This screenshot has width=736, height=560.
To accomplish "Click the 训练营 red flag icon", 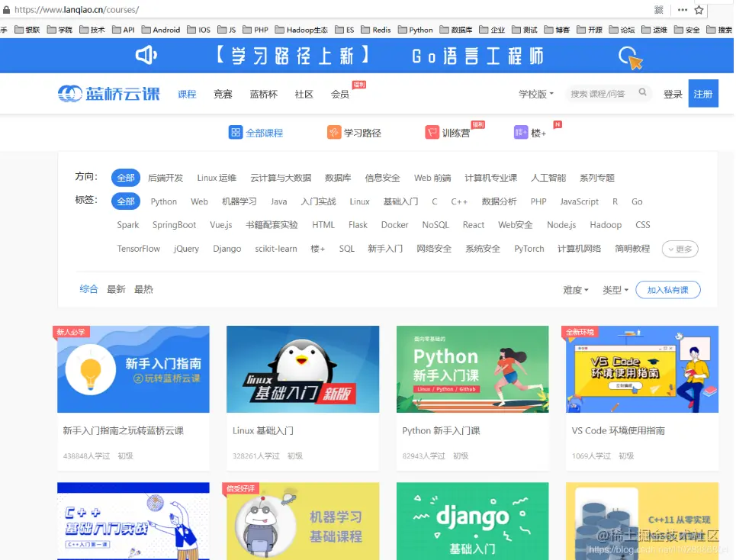I will point(432,133).
